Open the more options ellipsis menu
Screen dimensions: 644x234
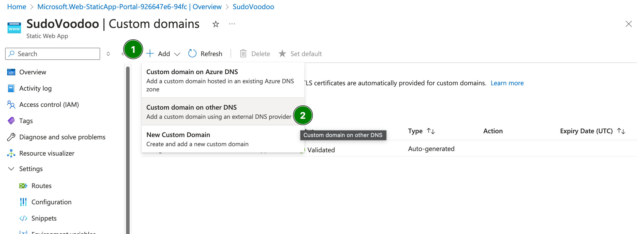point(232,24)
